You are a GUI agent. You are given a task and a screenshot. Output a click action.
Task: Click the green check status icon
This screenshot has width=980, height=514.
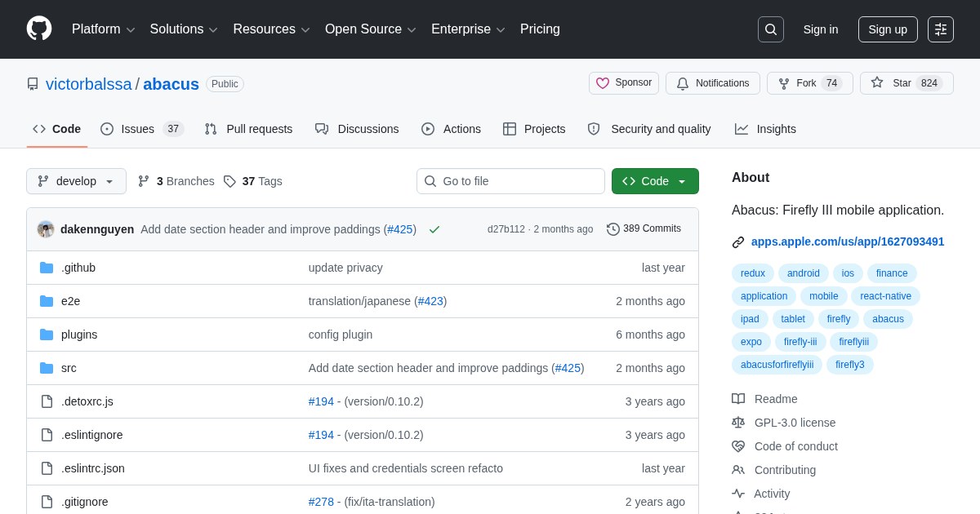434,229
